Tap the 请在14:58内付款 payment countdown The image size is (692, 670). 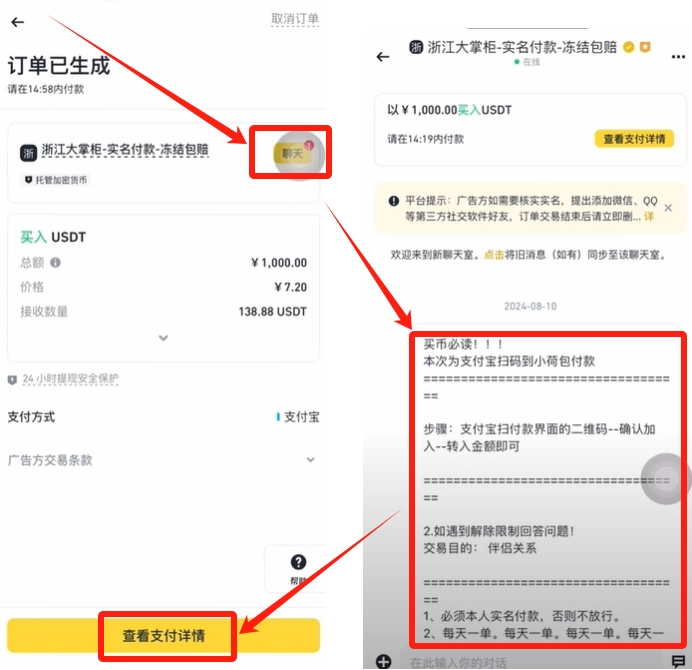[x=45, y=89]
